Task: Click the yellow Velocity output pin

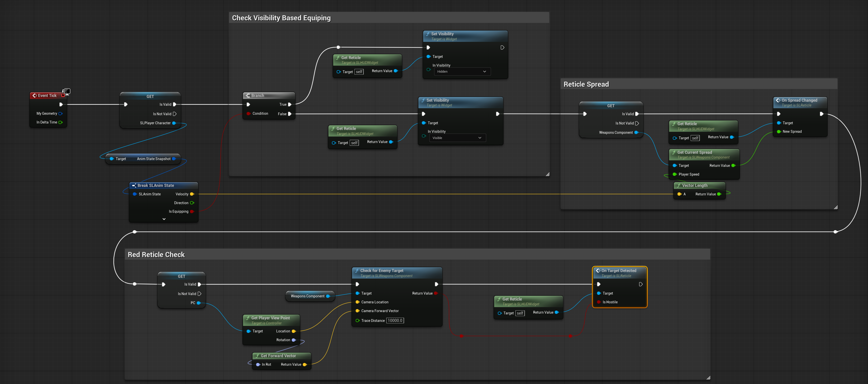Action: 192,194
